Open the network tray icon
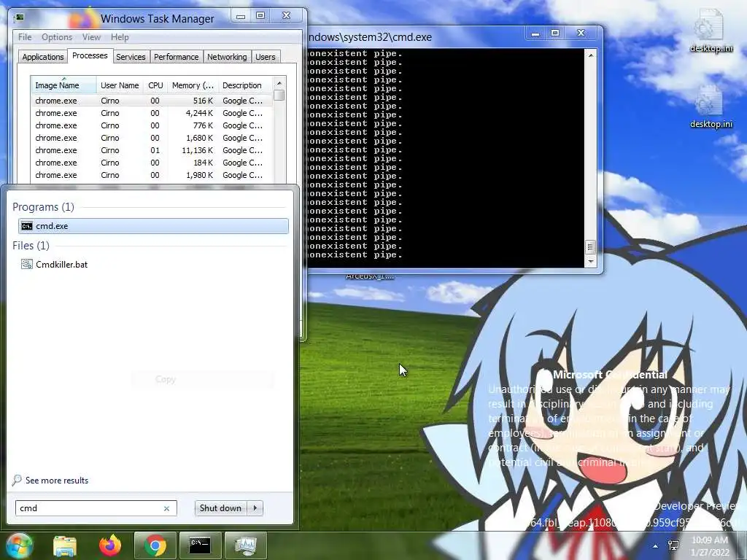747x560 pixels. (x=673, y=545)
